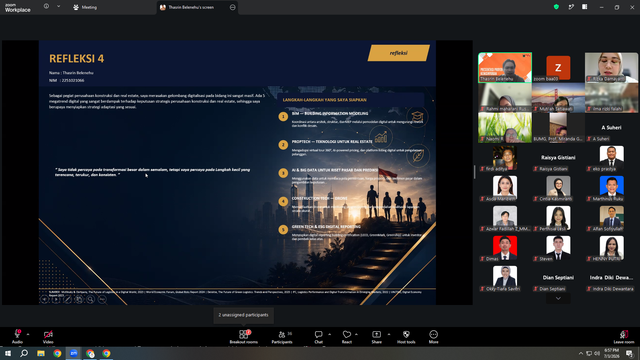Open Windows notification center icon
Viewport: 640px width, 360px height.
click(x=629, y=353)
